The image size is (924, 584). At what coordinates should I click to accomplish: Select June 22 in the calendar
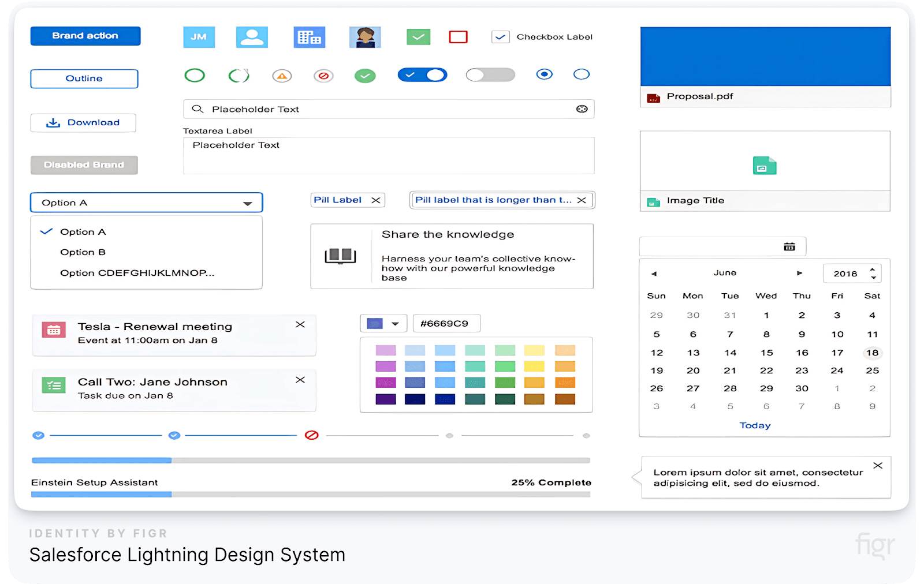[x=766, y=370]
